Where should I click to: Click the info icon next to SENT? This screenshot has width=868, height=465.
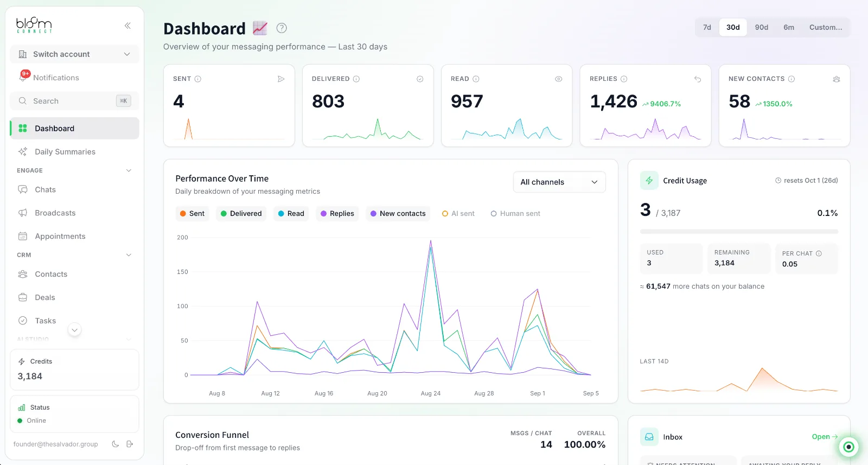point(198,79)
